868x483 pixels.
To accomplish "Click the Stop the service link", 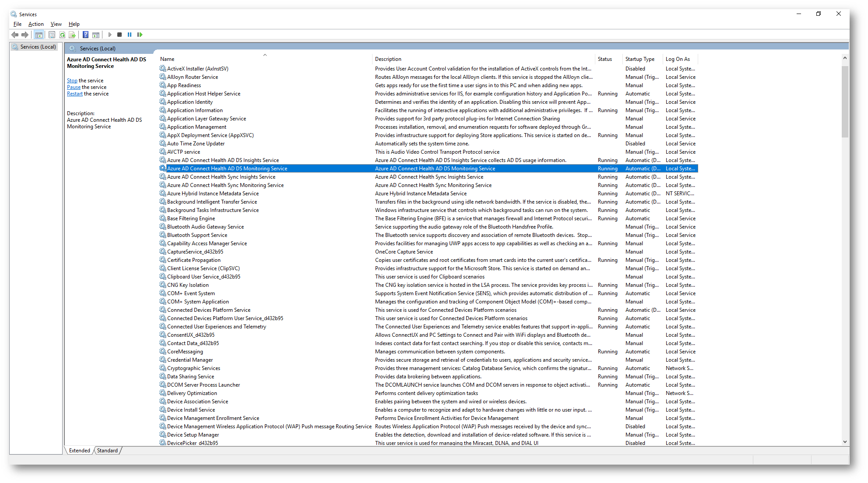I will point(72,81).
